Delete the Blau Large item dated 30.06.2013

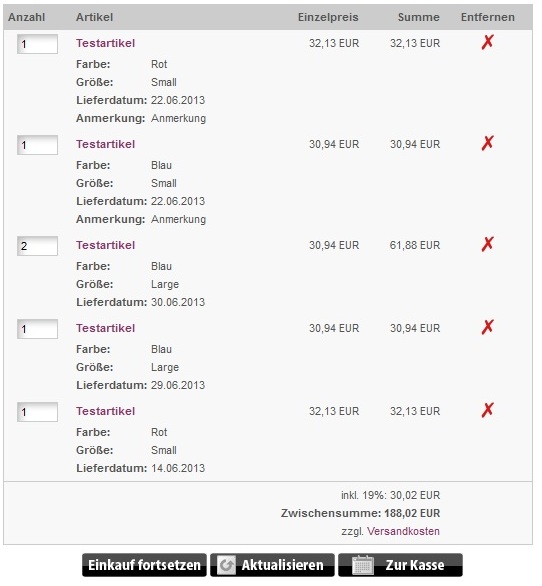pos(487,244)
